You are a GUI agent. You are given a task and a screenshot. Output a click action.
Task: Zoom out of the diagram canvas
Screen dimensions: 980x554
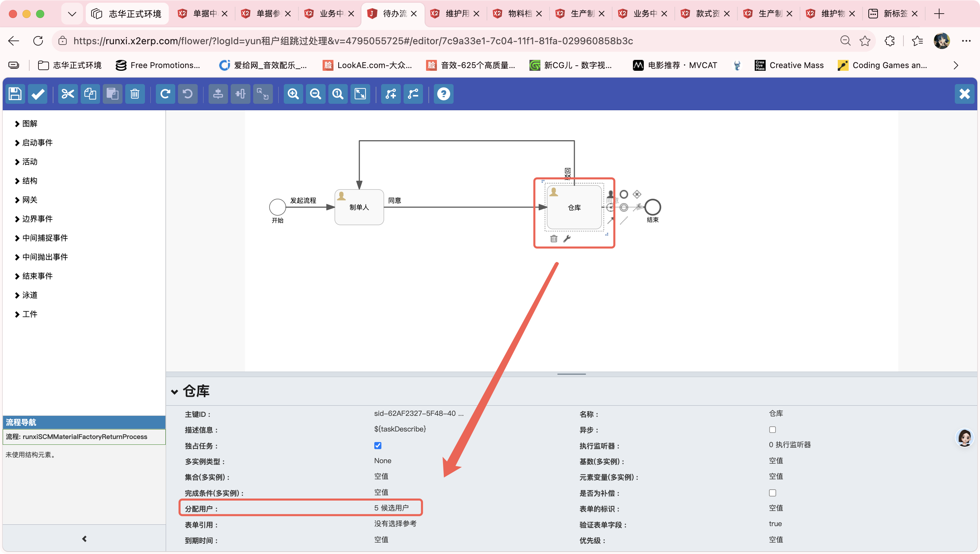tap(315, 94)
